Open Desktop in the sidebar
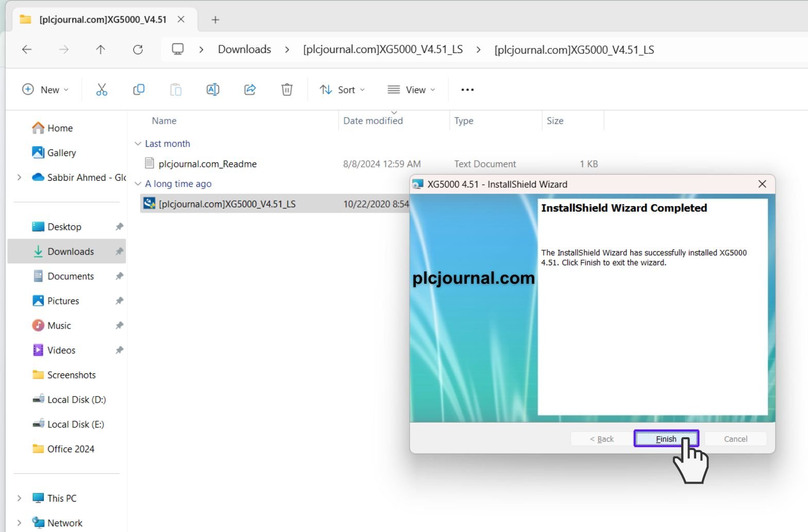Viewport: 808px width, 532px height. (x=64, y=227)
